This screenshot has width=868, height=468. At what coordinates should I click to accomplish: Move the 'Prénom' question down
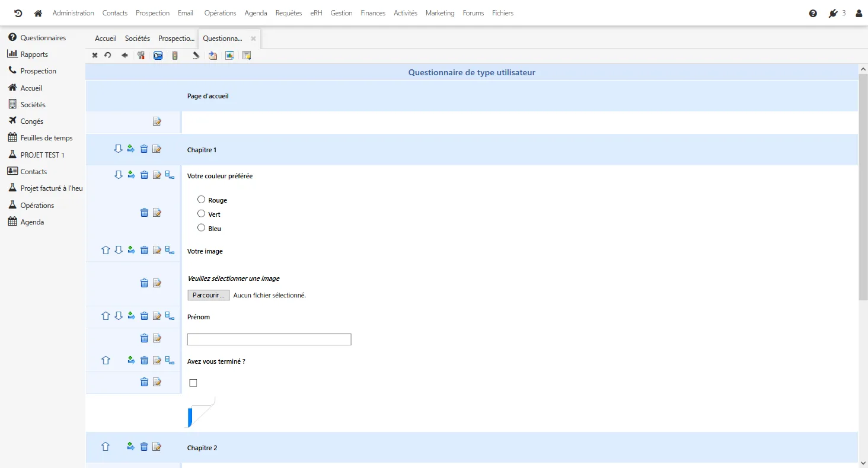tap(118, 316)
